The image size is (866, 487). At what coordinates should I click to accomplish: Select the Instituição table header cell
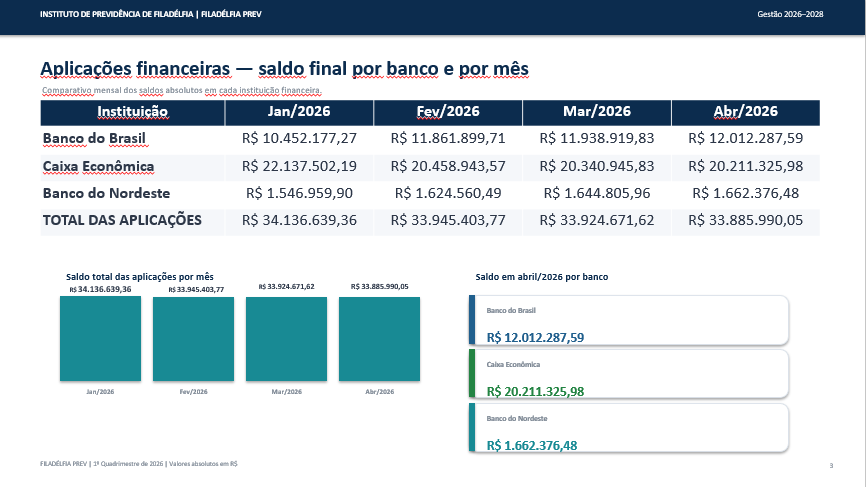pos(133,113)
